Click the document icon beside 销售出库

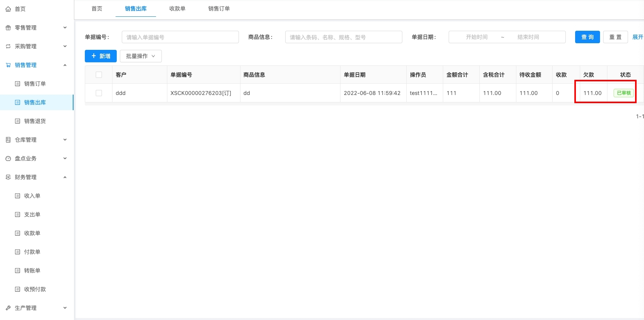(x=18, y=102)
